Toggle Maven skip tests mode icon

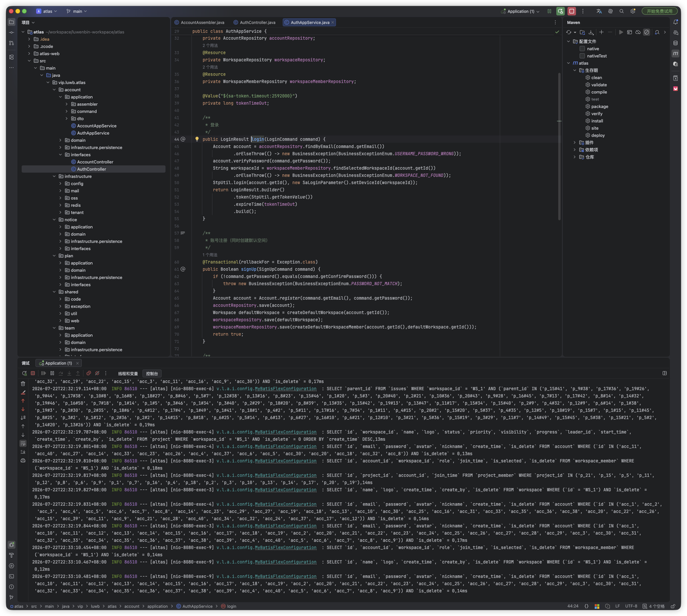pos(647,32)
